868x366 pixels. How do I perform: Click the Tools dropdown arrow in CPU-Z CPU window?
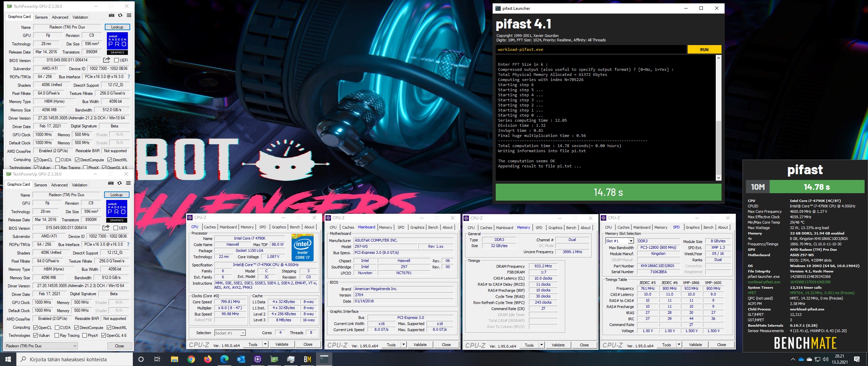click(x=265, y=344)
